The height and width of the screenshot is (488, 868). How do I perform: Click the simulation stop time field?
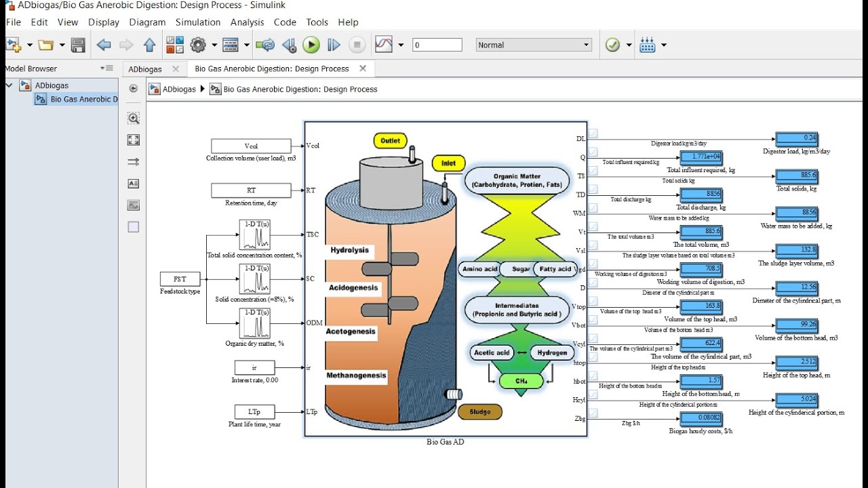point(437,45)
